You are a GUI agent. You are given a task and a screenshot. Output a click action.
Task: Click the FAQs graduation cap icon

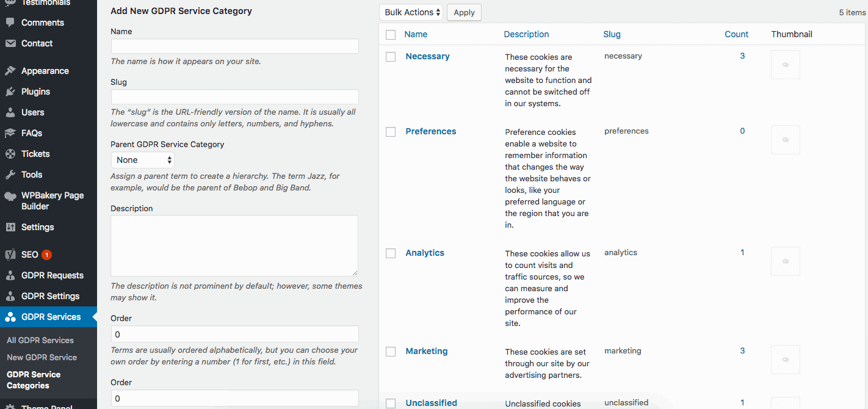point(10,133)
